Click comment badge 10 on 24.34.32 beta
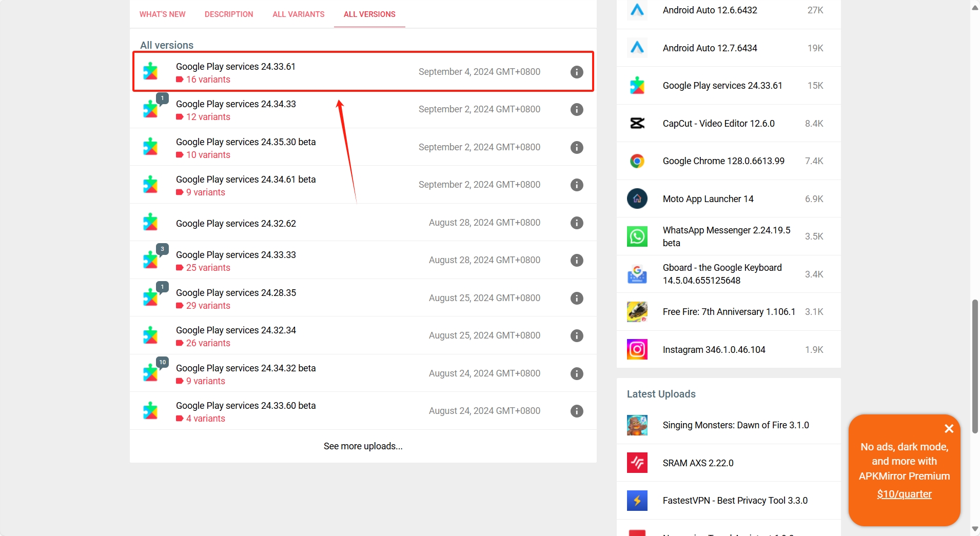The width and height of the screenshot is (980, 536). point(162,362)
